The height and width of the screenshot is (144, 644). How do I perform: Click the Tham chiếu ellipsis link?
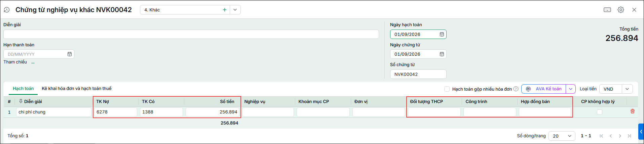[x=33, y=62]
